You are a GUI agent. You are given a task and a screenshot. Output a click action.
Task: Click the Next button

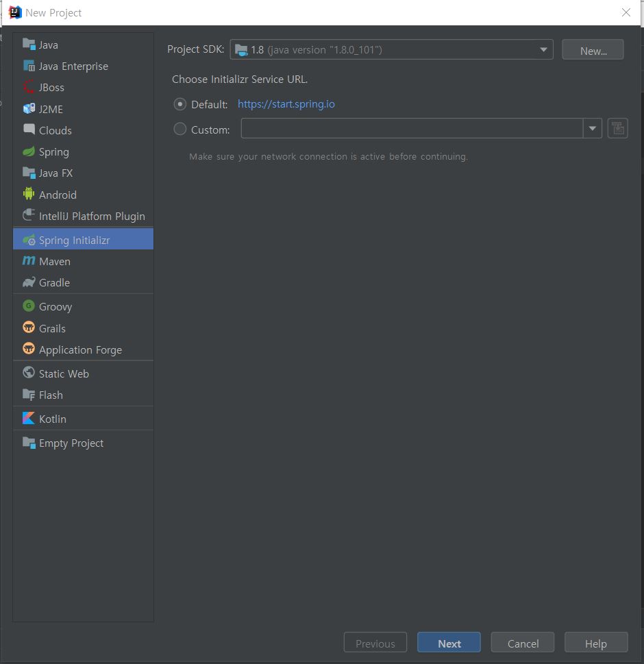[x=449, y=642]
